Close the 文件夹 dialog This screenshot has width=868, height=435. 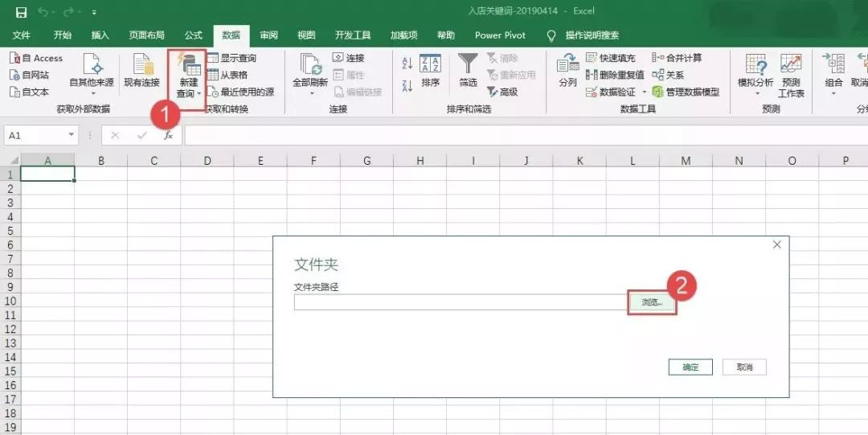pos(776,244)
